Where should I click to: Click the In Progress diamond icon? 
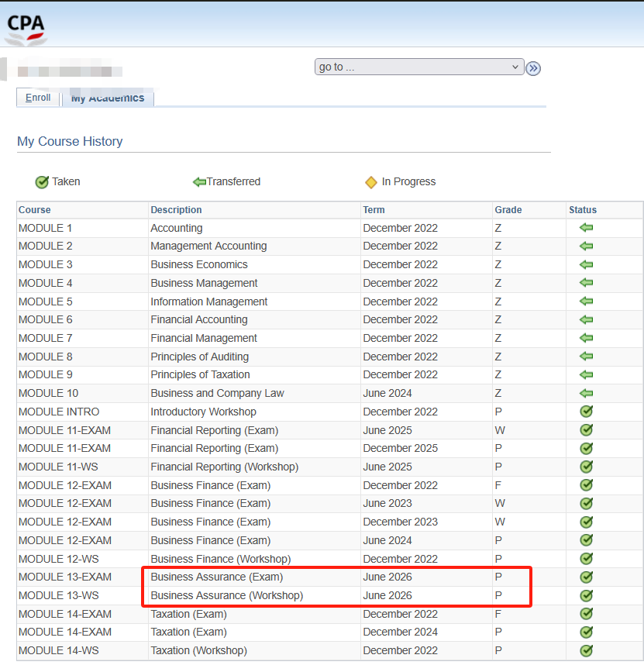(x=371, y=182)
